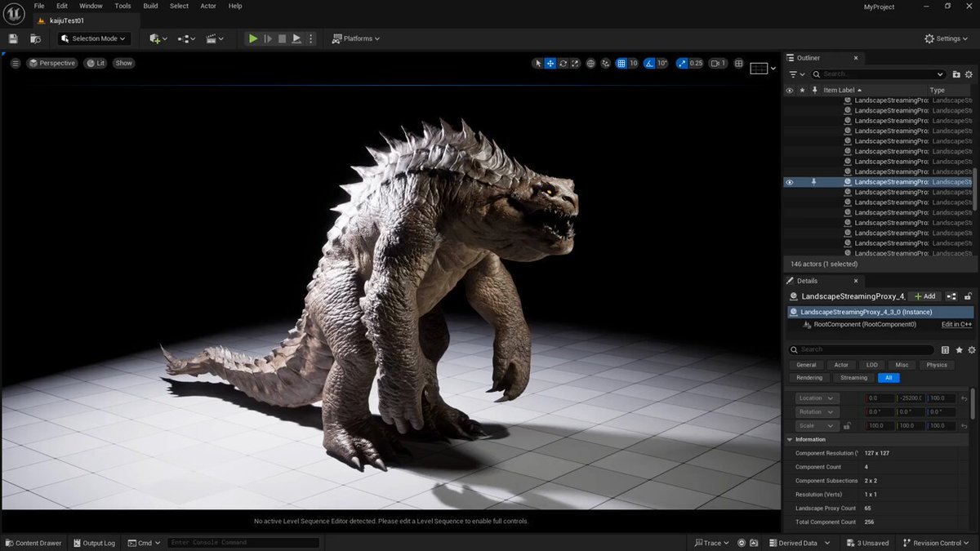This screenshot has height=551, width=980.
Task: Click the Stop simulation square button
Action: click(282, 38)
